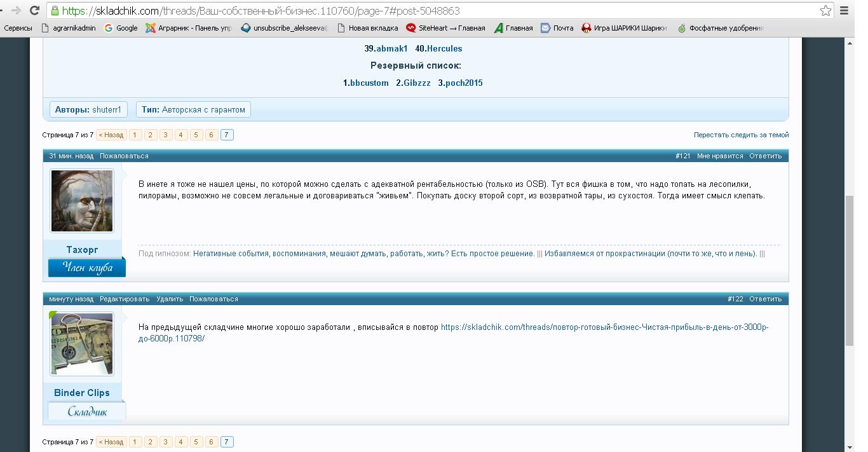The height and width of the screenshot is (452, 868).
Task: Click Перестать следить за темой link
Action: pyautogui.click(x=742, y=135)
